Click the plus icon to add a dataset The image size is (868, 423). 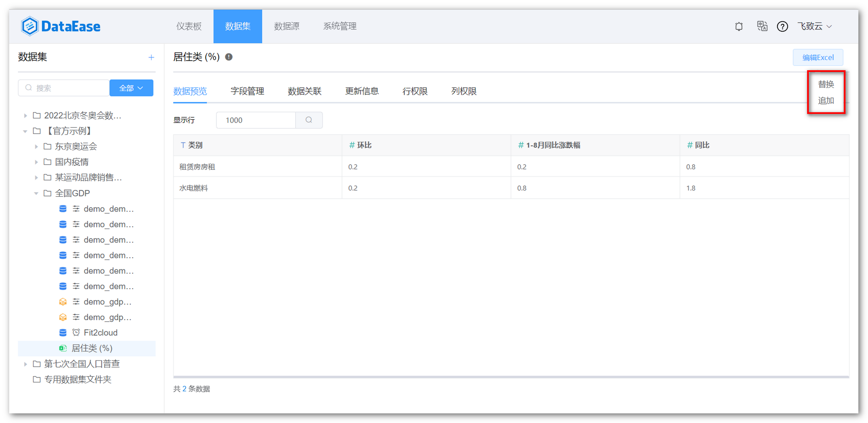point(151,57)
